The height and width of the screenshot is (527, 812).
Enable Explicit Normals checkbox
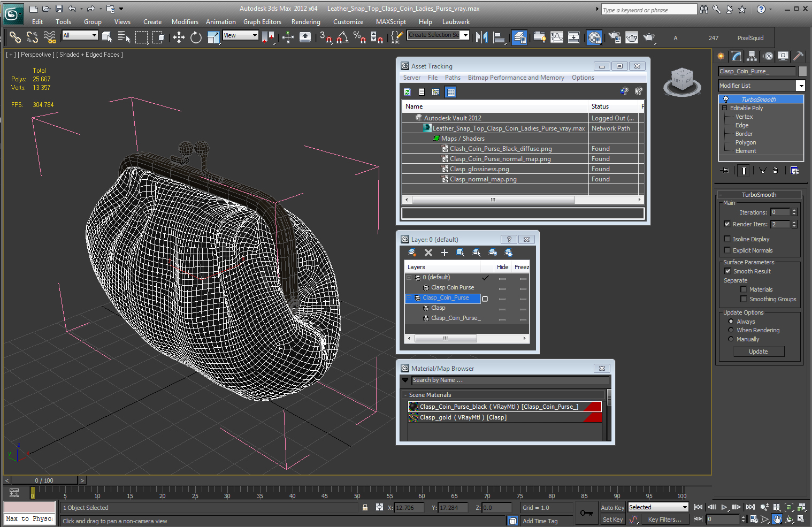[727, 250]
